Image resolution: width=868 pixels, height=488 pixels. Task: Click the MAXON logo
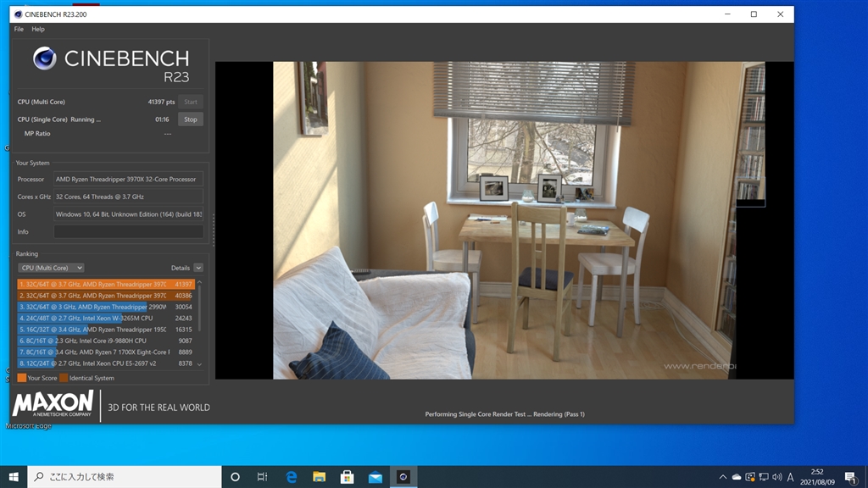(x=53, y=404)
